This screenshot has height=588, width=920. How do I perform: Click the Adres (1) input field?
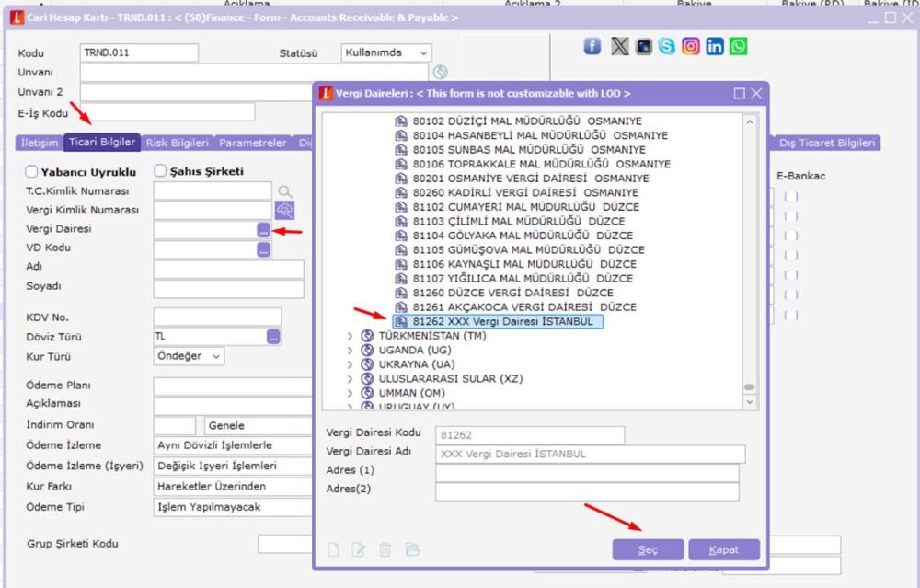(x=587, y=473)
